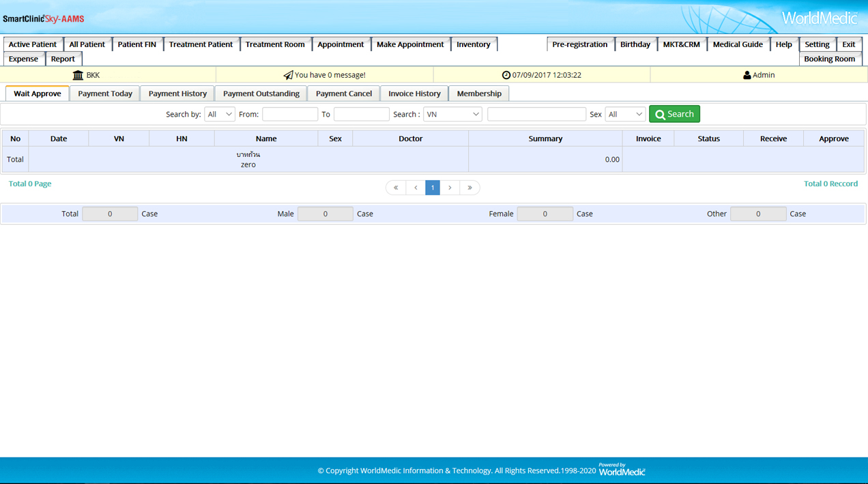868x484 pixels.
Task: Click the To date input field
Action: point(361,115)
